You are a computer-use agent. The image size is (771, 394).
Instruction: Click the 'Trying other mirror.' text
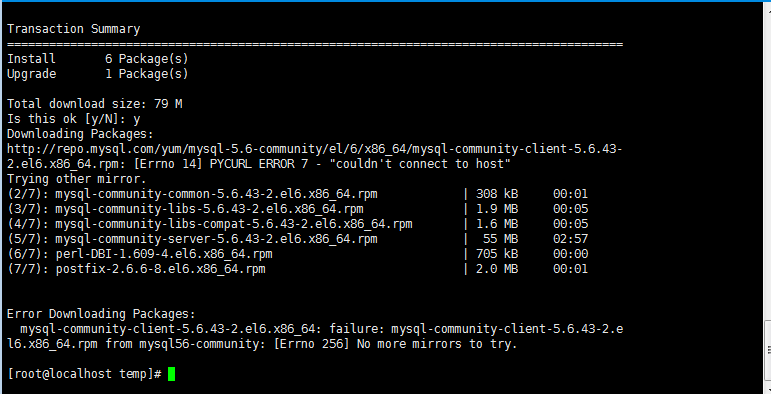(77, 179)
